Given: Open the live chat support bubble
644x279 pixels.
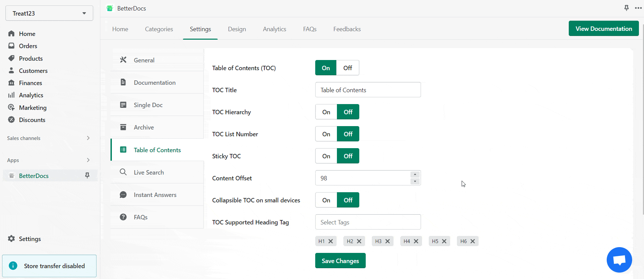Looking at the screenshot, I should point(619,260).
